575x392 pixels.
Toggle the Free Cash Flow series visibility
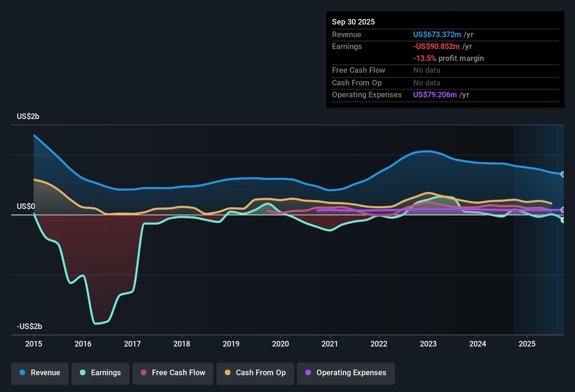click(x=173, y=373)
